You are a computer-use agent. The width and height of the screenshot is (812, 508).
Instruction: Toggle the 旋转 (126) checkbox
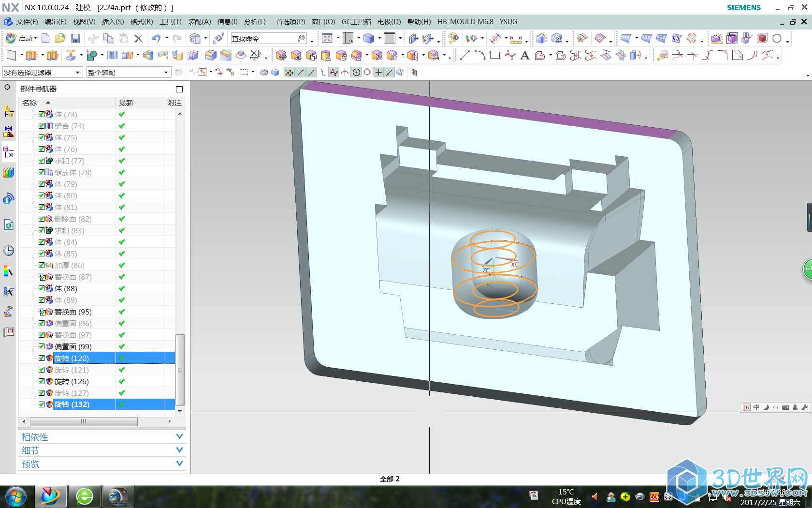tap(42, 381)
